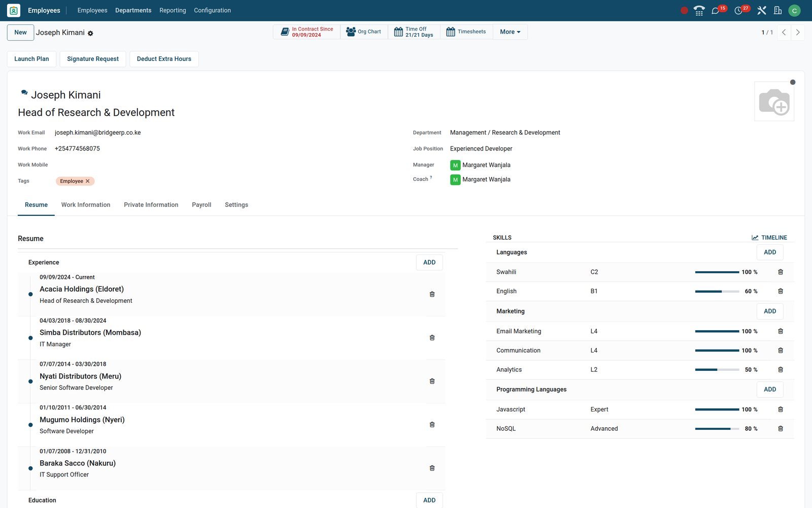
Task: Open the user avatar menu C
Action: pyautogui.click(x=794, y=10)
